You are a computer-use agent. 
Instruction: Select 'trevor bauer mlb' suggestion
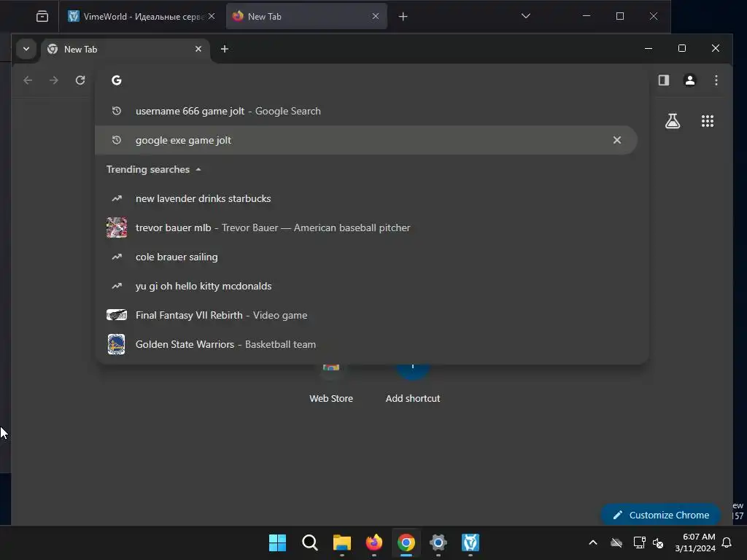tap(366, 227)
